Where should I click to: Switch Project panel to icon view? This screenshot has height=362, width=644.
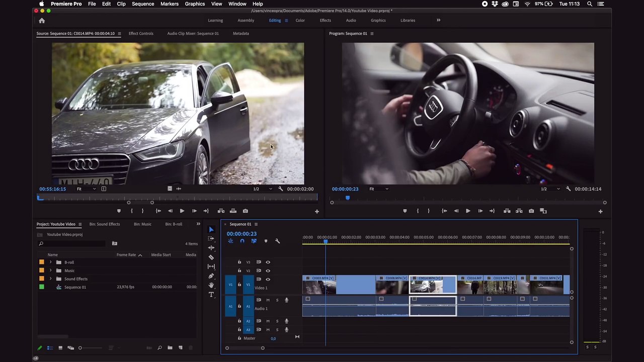[x=60, y=347]
